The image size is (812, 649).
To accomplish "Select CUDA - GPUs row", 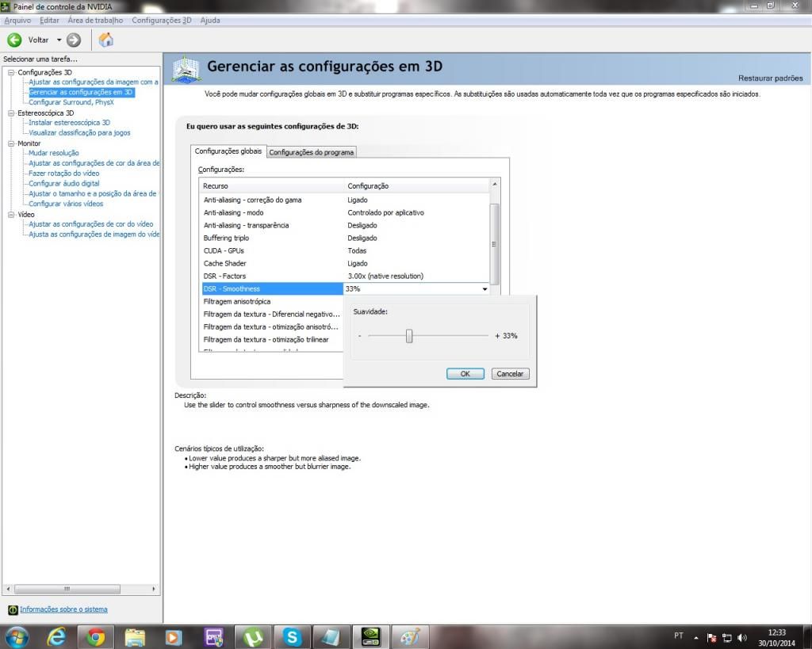I will (x=345, y=250).
